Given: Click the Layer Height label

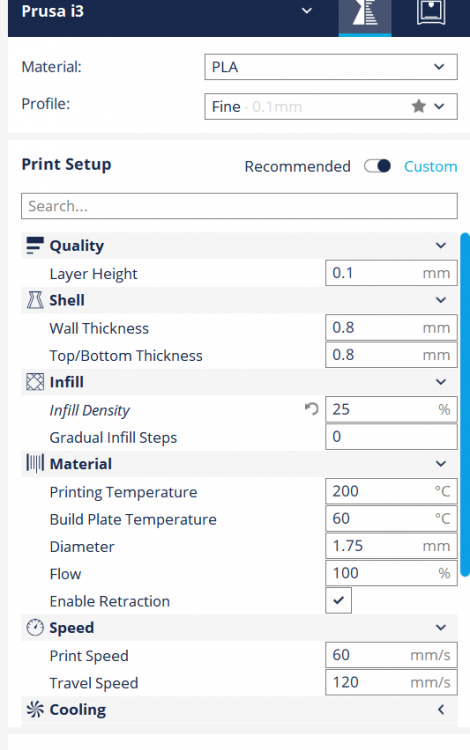Looking at the screenshot, I should coord(93,274).
